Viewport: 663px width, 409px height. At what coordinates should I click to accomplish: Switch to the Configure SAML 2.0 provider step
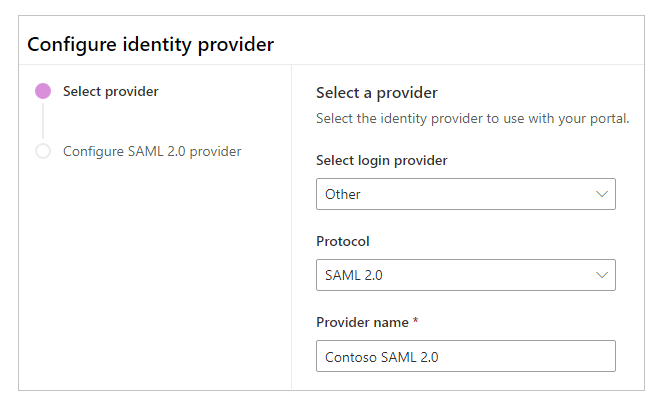point(151,151)
